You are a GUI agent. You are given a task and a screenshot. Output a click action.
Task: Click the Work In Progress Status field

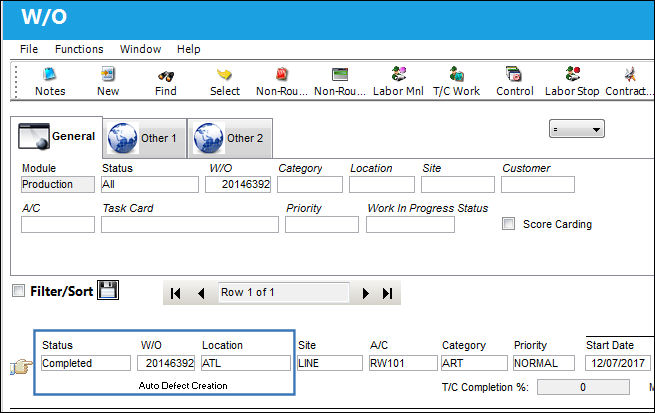[410, 224]
